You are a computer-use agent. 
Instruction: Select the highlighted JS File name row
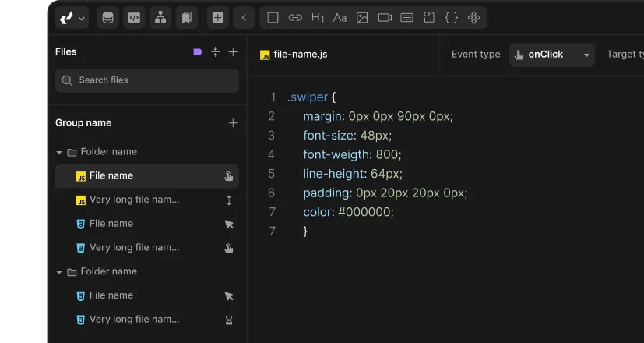(x=146, y=176)
